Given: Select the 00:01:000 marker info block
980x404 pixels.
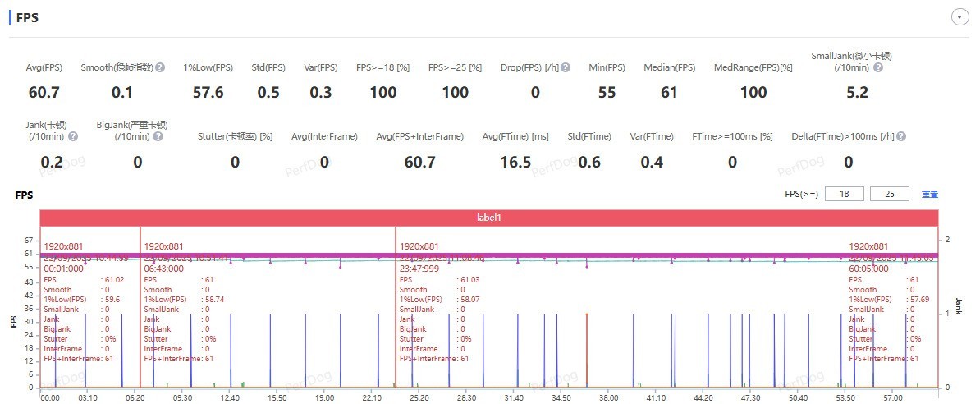Looking at the screenshot, I should tap(78, 304).
